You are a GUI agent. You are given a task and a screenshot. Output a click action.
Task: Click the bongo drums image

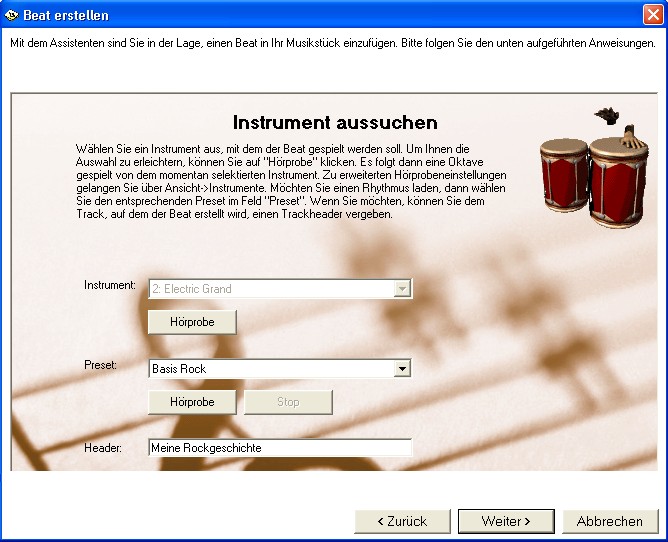pyautogui.click(x=595, y=168)
